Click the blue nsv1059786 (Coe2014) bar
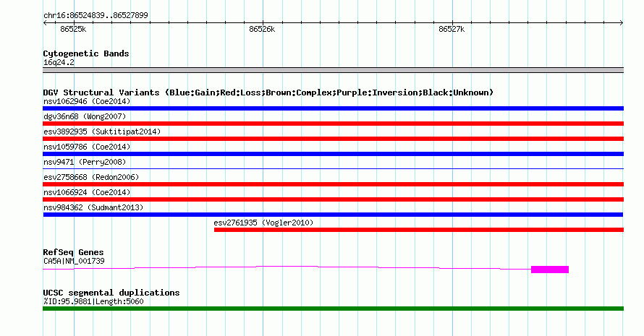The image size is (644, 336). coord(333,154)
